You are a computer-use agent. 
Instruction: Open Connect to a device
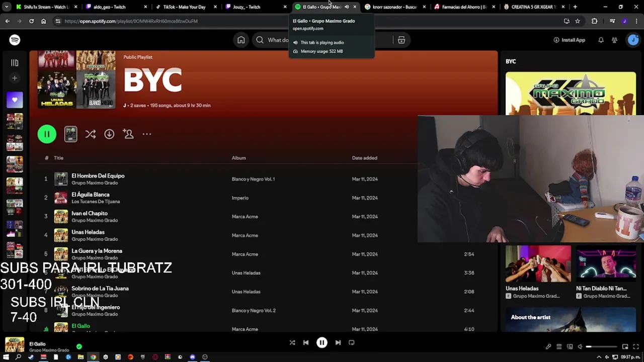(x=570, y=346)
